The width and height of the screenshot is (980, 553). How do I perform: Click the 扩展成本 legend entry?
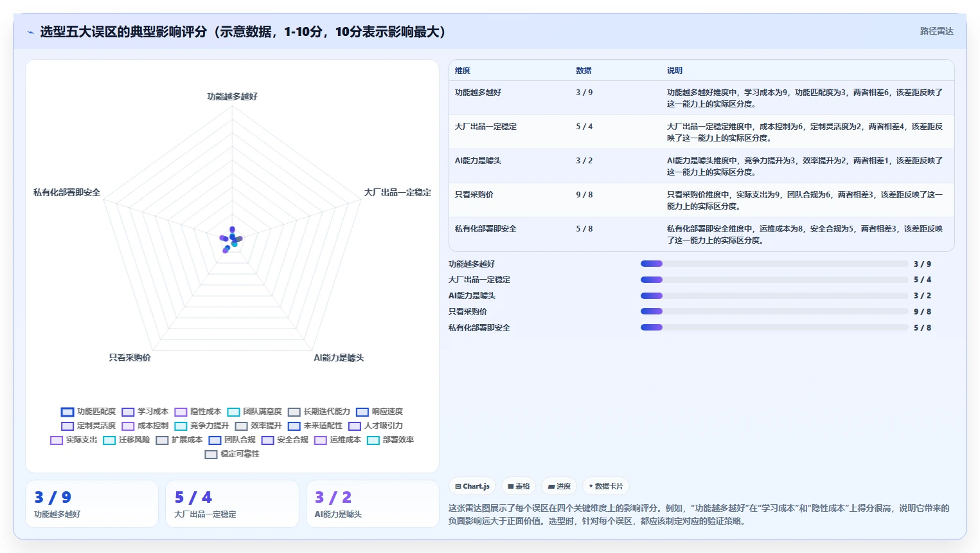click(x=179, y=440)
